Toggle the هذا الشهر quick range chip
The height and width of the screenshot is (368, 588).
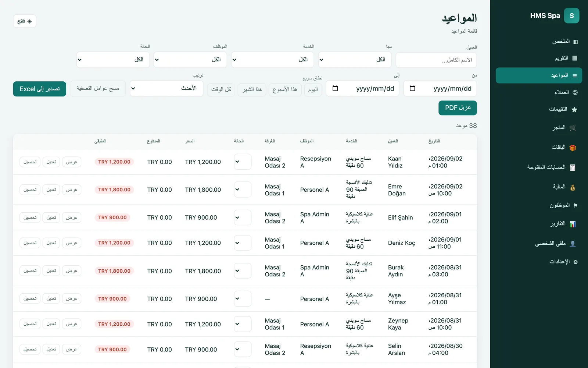click(x=252, y=90)
